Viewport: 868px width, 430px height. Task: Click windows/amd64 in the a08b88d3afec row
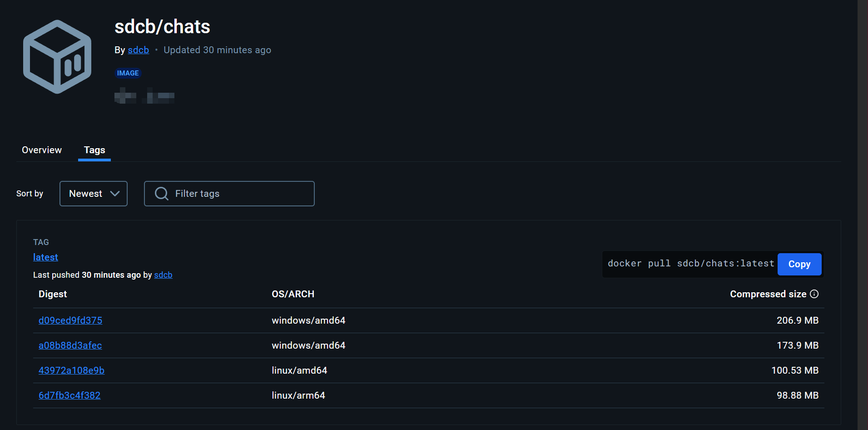coord(308,345)
